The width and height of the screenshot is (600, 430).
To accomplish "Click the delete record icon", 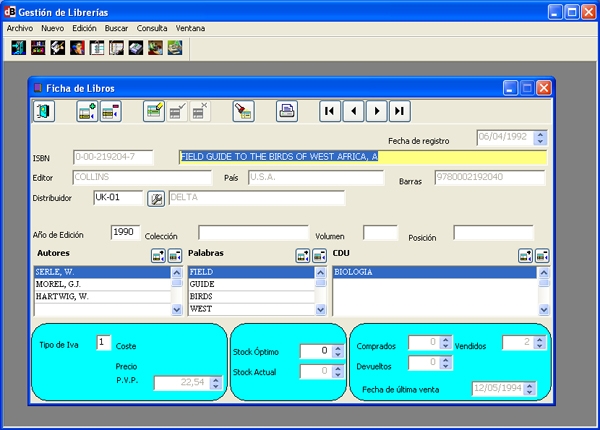I will 111,111.
